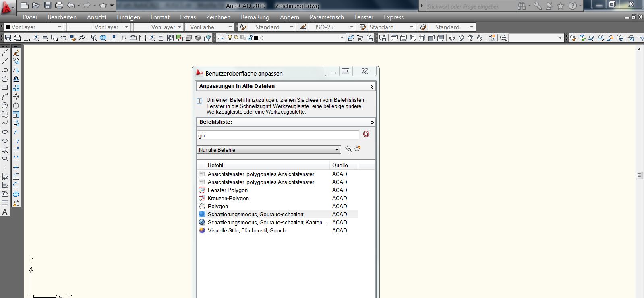This screenshot has height=298, width=644.
Task: Click the scroll-up arrow of the drawing area
Action: 639,49
